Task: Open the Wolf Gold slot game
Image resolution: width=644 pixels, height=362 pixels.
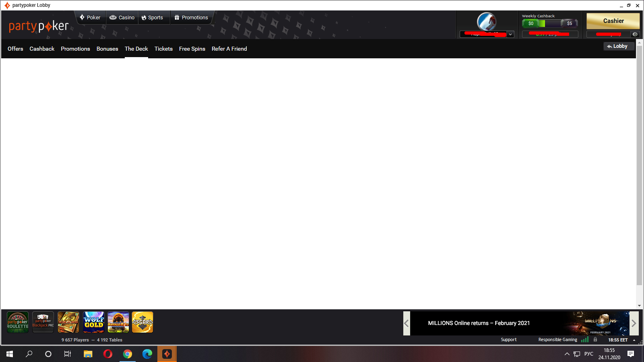Action: tap(94, 322)
